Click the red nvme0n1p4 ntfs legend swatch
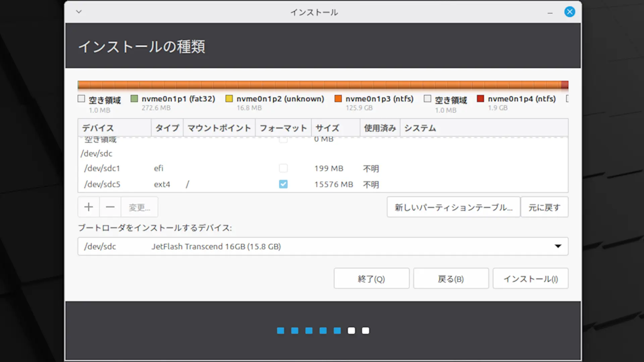Viewport: 644px width, 362px height. 480,99
